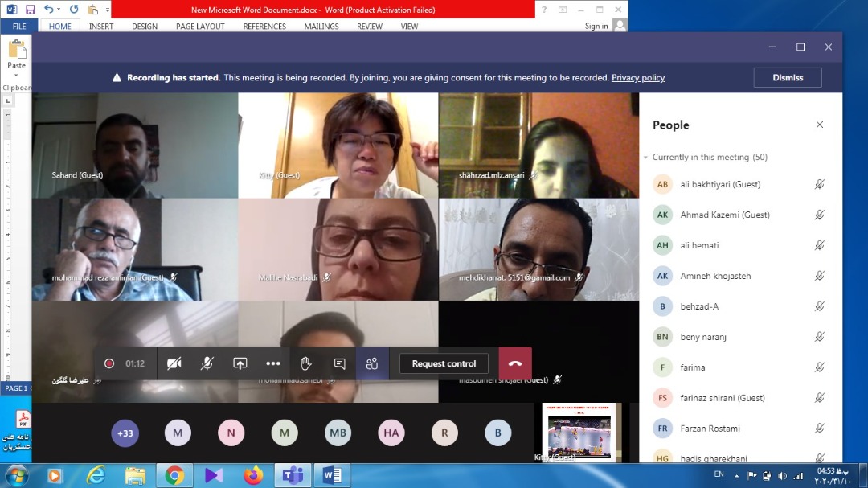
Task: Open Firefox from the taskbar
Action: 253,475
